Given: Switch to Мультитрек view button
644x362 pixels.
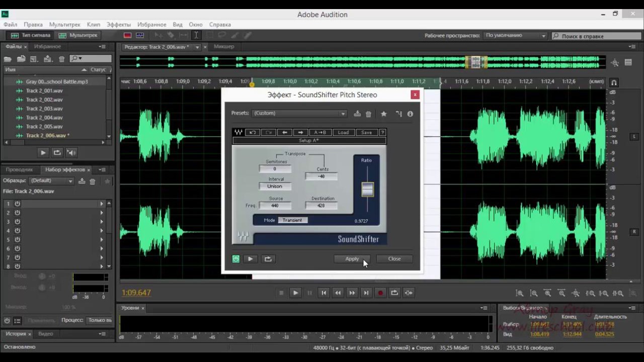Looking at the screenshot, I should click(78, 35).
